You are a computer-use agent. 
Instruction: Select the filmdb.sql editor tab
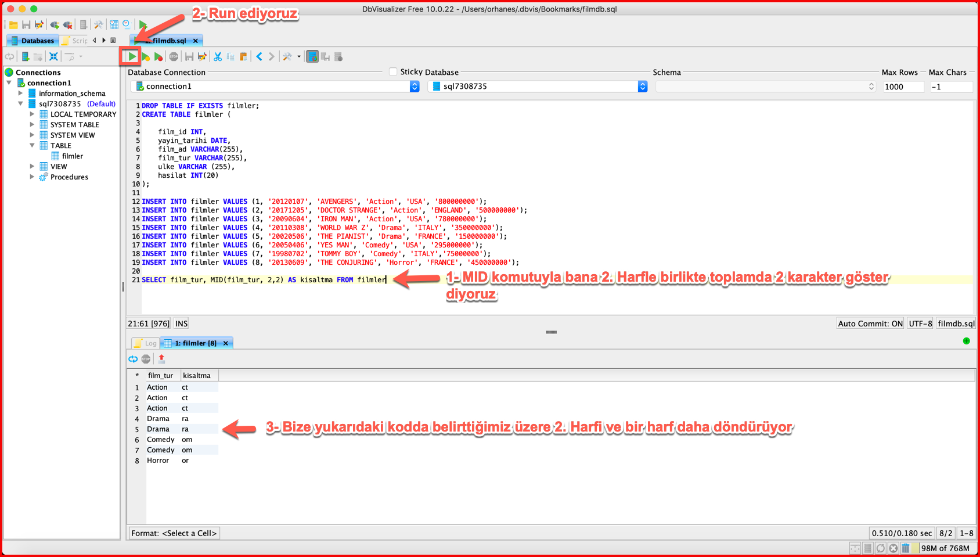(x=165, y=41)
